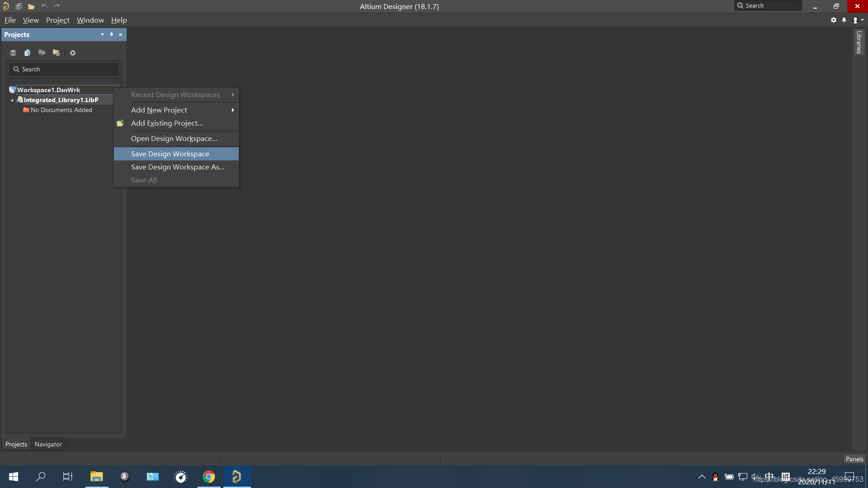This screenshot has height=488, width=868.
Task: Choose Save Design Workspace As
Action: tap(177, 167)
